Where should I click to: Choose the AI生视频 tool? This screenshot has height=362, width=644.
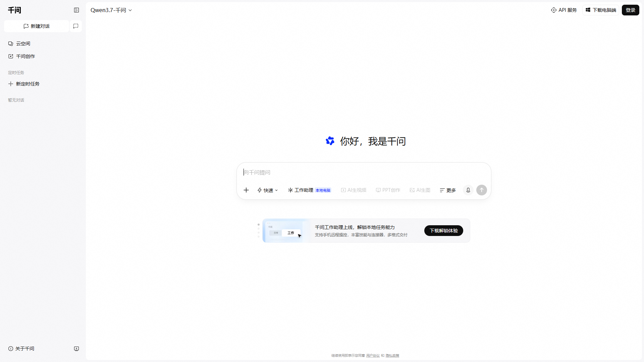[x=354, y=190]
